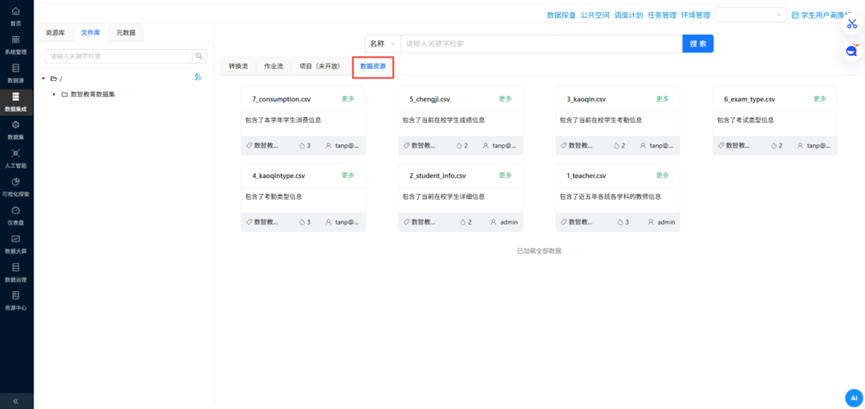The width and height of the screenshot is (865, 409).
Task: Click 更多 on 4_kaoqintype.csv card
Action: (348, 175)
